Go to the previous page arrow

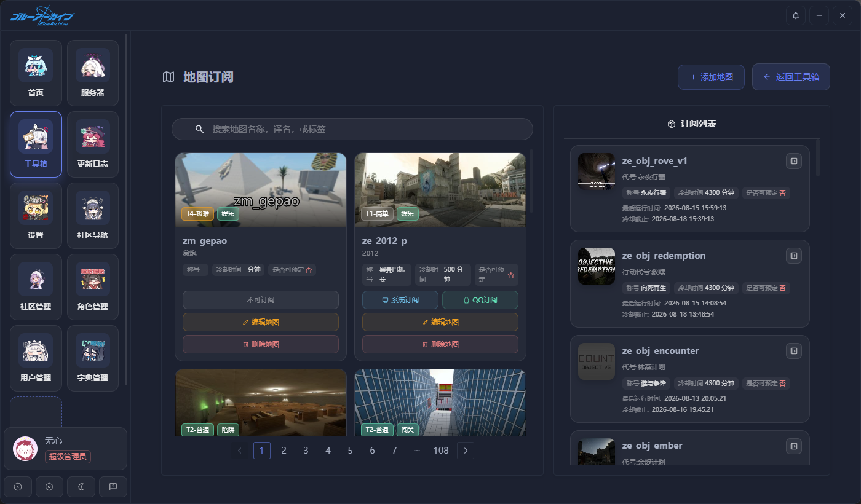[x=240, y=451]
